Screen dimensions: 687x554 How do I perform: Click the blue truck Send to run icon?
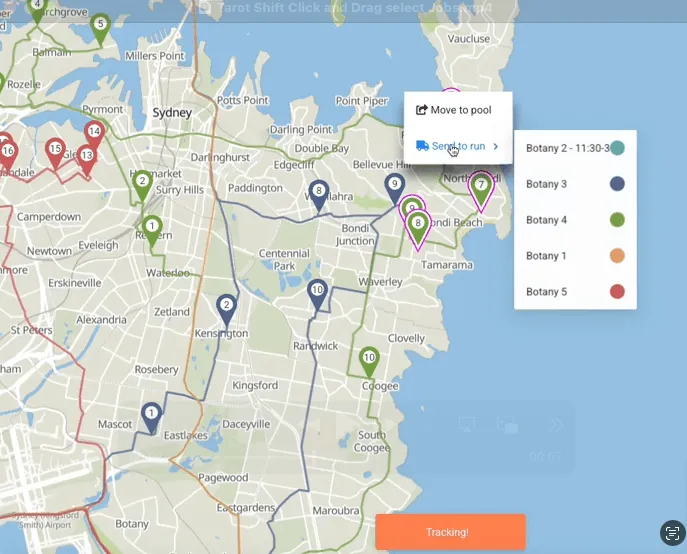pos(422,146)
